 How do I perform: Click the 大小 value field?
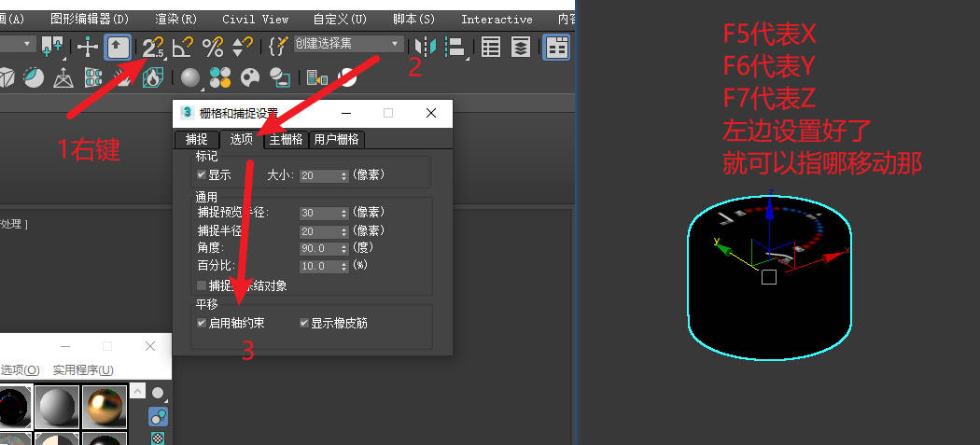pos(319,176)
